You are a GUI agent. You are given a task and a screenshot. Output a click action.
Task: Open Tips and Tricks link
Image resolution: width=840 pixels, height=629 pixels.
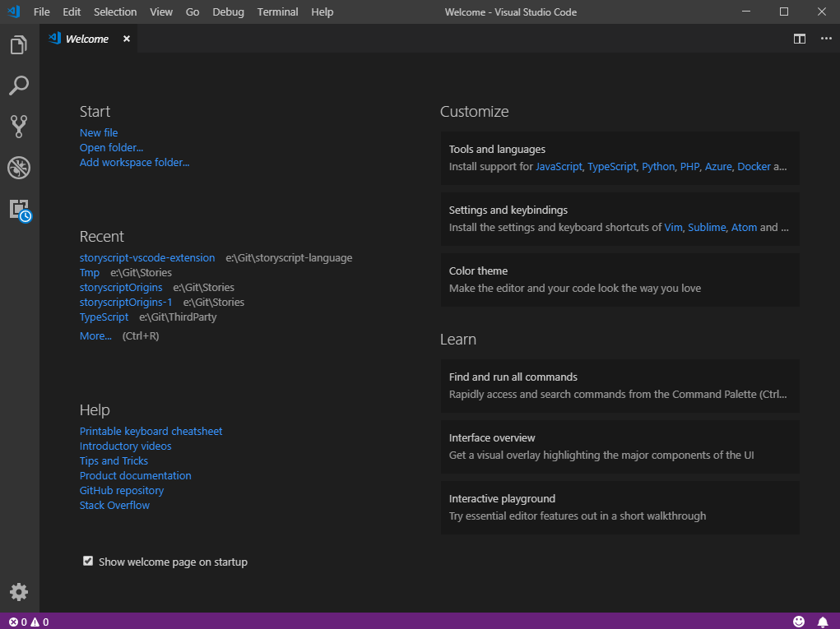coord(114,461)
